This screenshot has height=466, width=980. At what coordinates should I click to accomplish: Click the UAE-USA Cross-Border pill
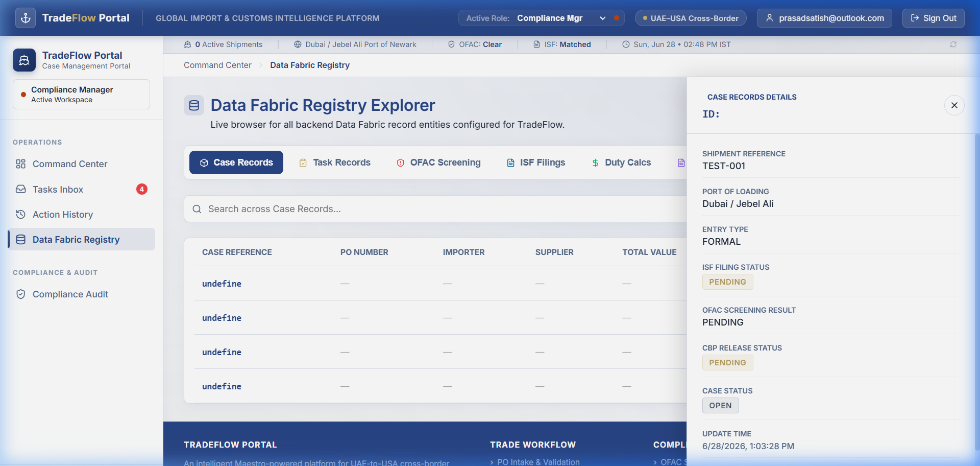pos(691,18)
